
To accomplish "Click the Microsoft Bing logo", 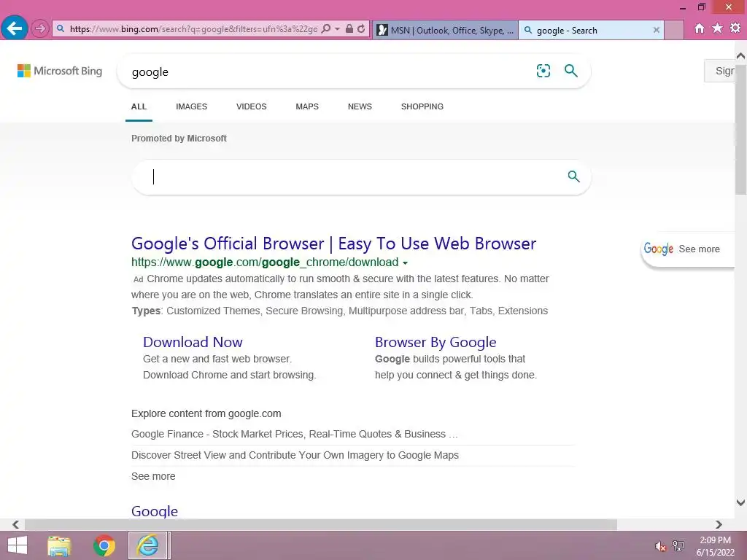I will pos(60,71).
